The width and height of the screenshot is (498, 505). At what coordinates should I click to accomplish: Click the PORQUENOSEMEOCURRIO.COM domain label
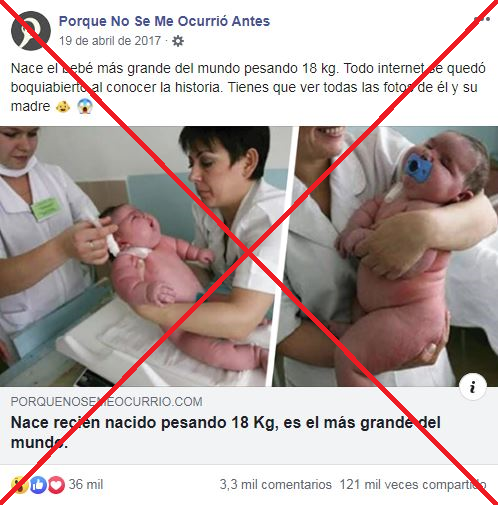(106, 402)
